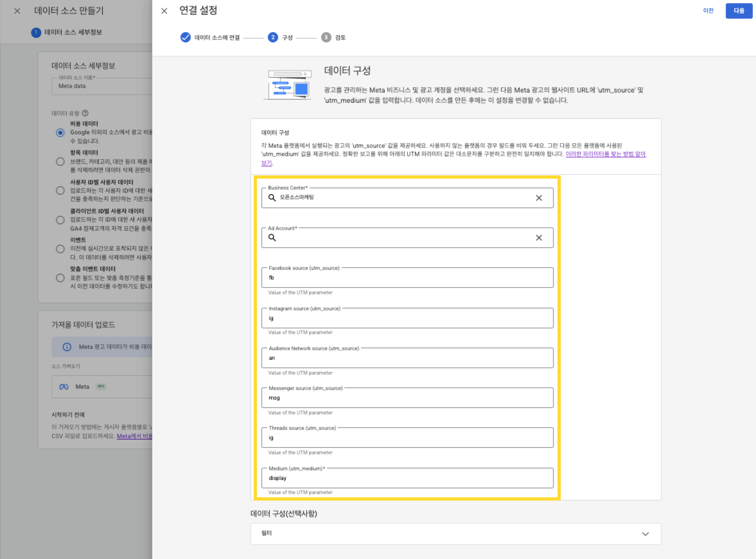Click the Facebook source utm_source field

[x=407, y=278]
